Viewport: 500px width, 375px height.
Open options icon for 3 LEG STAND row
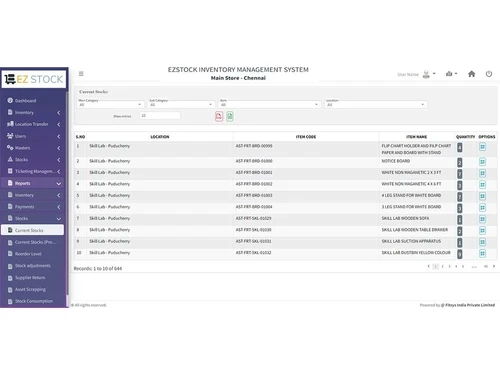pos(482,208)
